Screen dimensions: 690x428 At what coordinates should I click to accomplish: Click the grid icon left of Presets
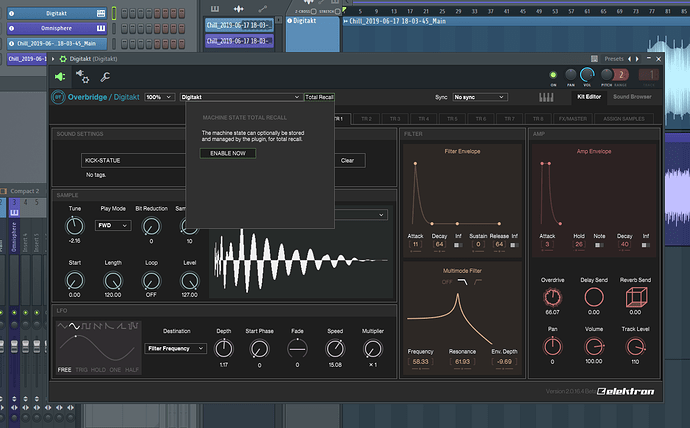tap(594, 59)
